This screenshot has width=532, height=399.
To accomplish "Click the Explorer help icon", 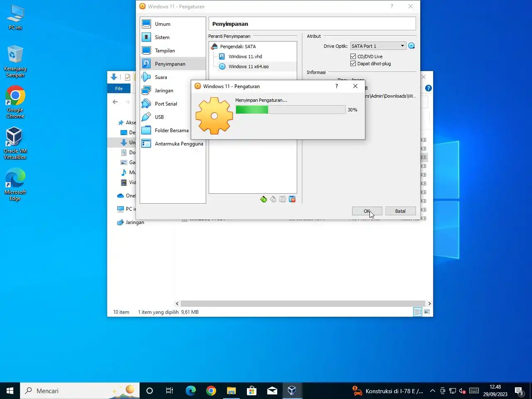I will (x=429, y=88).
